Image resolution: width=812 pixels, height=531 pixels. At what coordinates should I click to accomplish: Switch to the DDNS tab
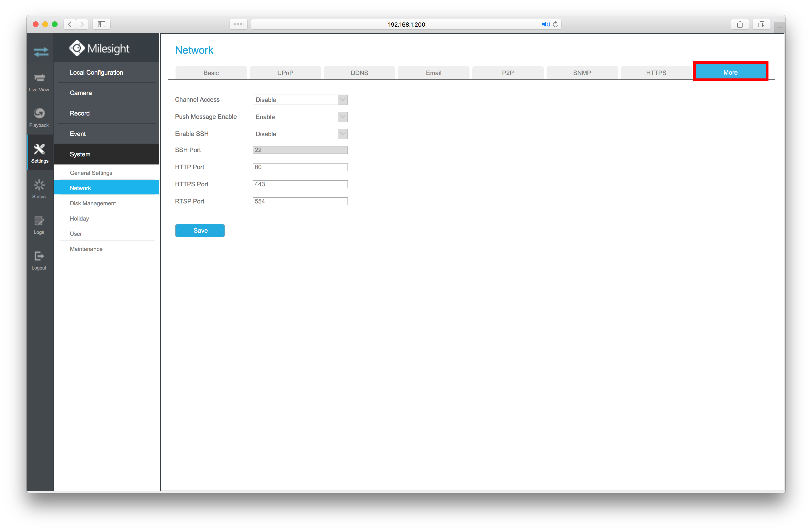tap(359, 73)
